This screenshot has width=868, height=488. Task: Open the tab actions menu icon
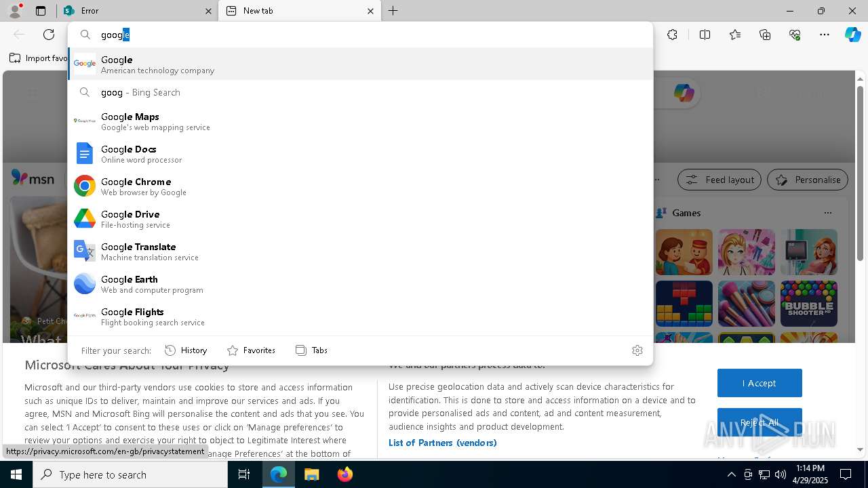41,11
